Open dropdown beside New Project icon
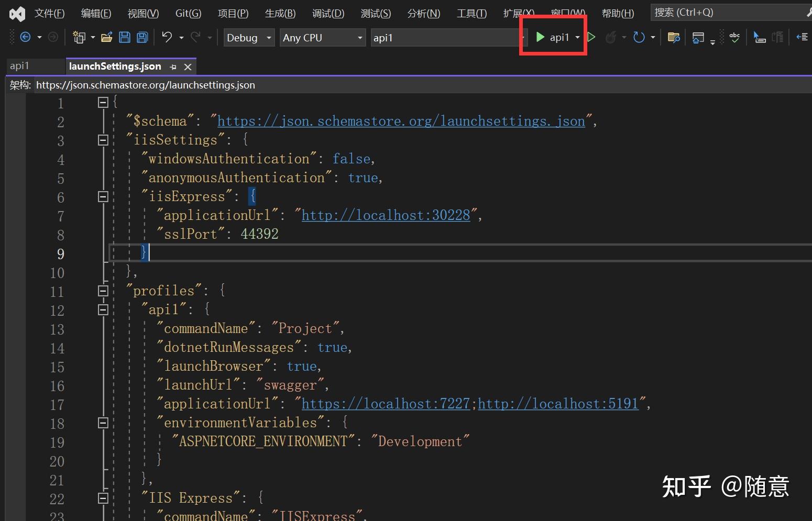This screenshot has height=521, width=812. [x=93, y=38]
